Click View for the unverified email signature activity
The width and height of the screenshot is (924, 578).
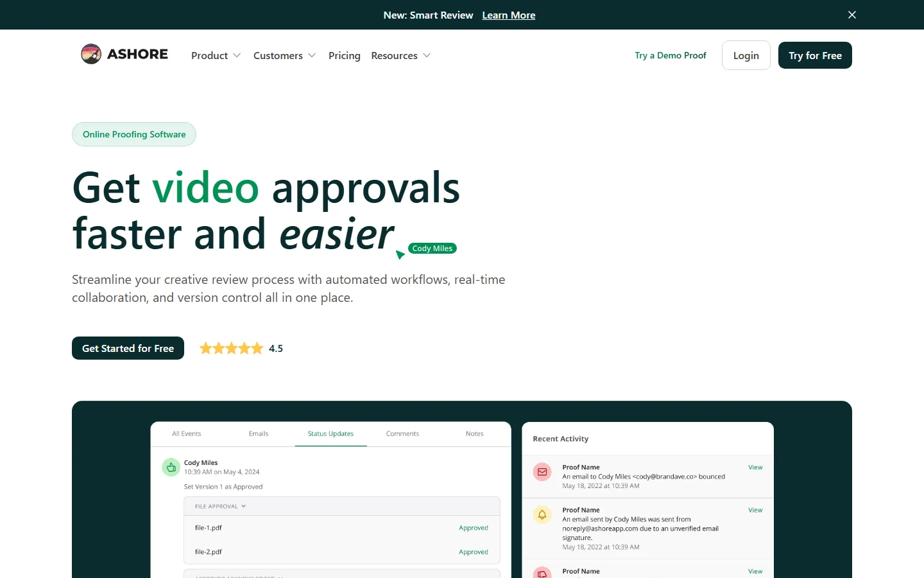pos(755,510)
